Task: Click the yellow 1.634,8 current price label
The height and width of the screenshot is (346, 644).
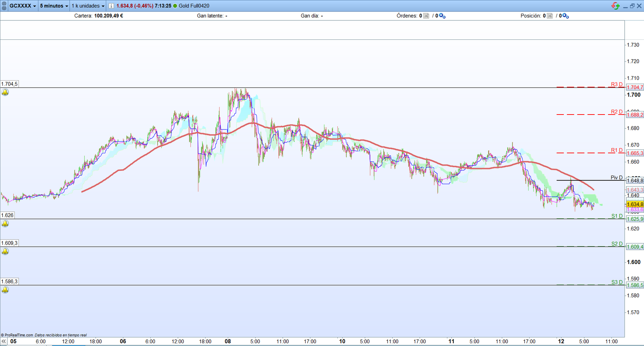Action: [635, 204]
